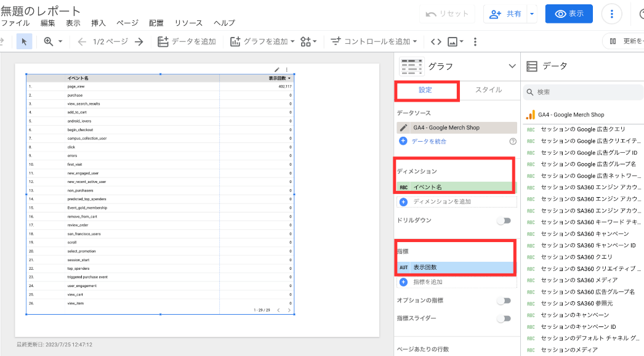Image resolution: width=644 pixels, height=356 pixels.
Task: Switch to the スタイル tab
Action: point(488,90)
